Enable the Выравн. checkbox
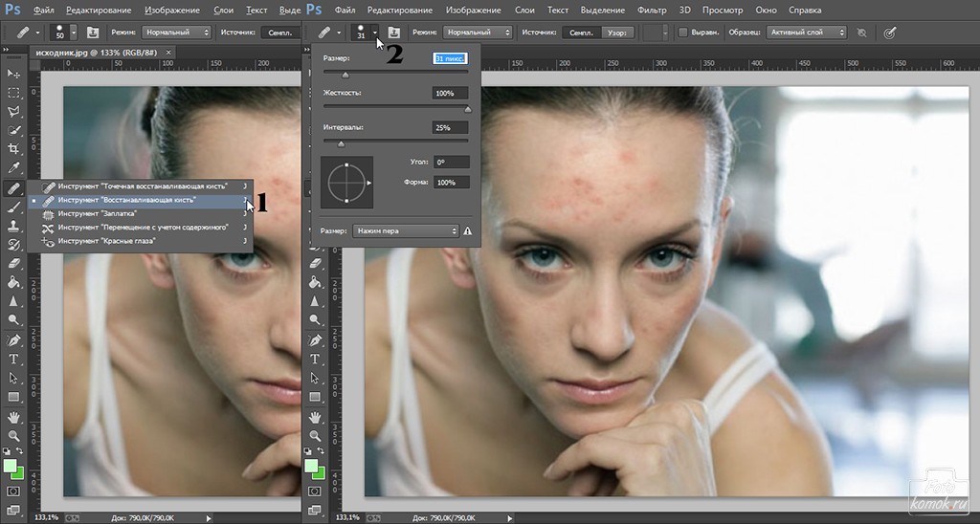Viewport: 980px width, 524px height. (683, 33)
